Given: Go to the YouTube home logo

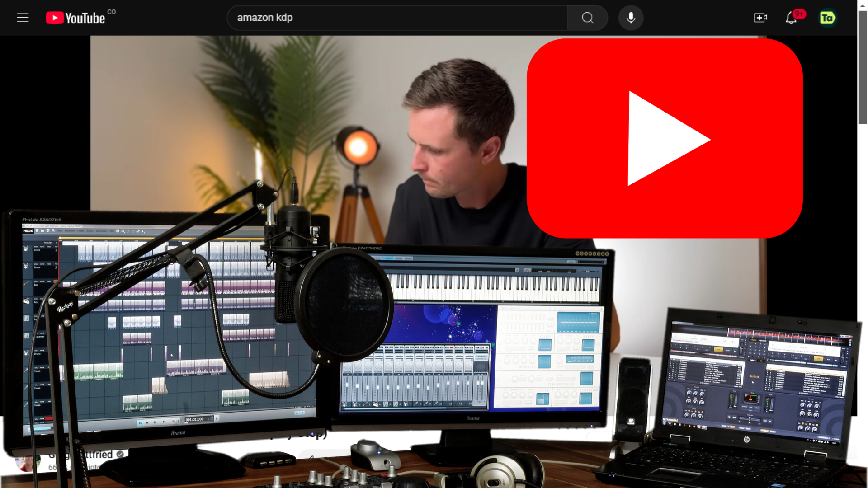Looking at the screenshot, I should coord(75,18).
